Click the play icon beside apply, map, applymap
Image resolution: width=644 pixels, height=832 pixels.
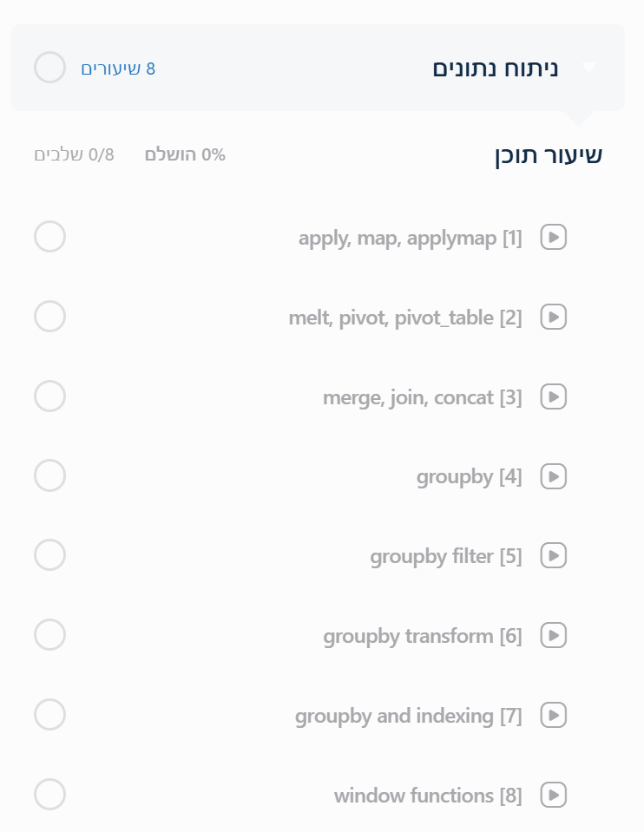click(x=554, y=237)
